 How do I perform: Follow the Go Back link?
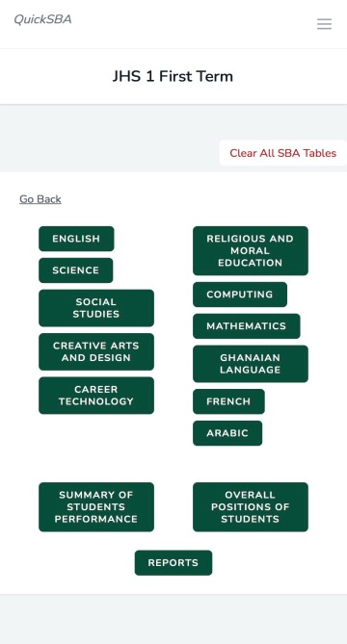tap(40, 199)
